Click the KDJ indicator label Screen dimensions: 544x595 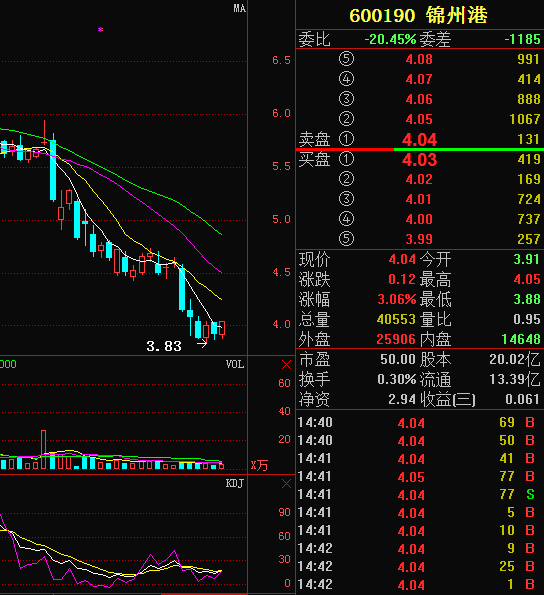click(234, 483)
